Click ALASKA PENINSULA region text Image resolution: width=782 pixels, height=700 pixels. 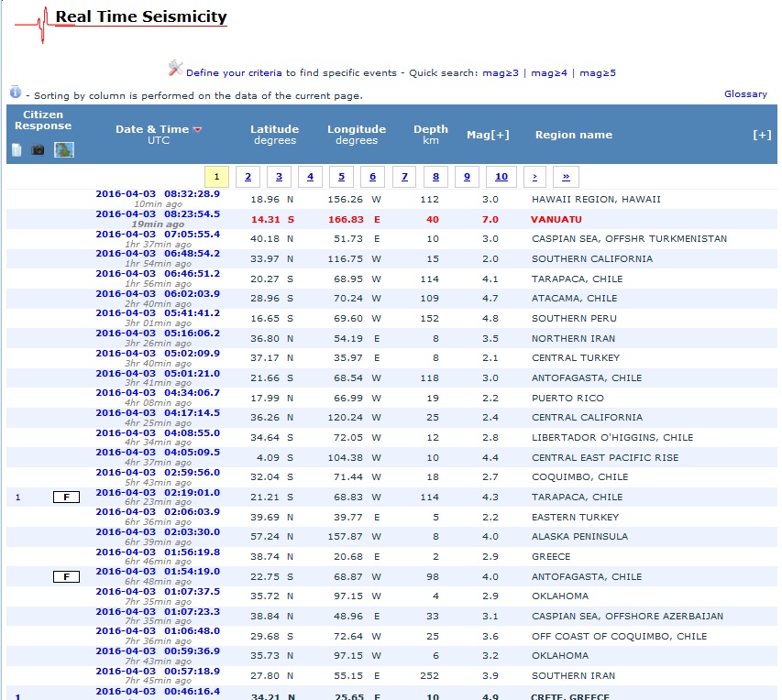tap(579, 537)
